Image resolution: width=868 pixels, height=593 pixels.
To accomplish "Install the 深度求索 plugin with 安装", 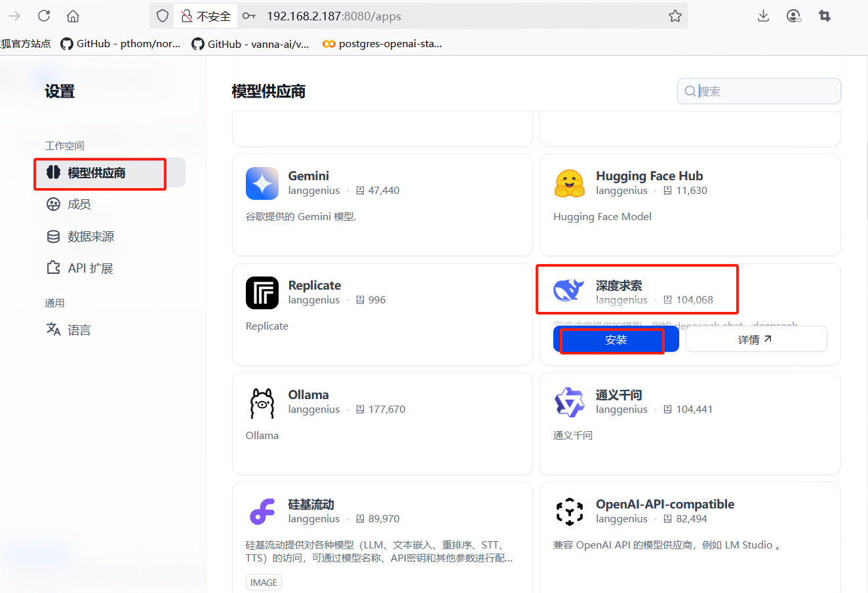I will tap(616, 339).
